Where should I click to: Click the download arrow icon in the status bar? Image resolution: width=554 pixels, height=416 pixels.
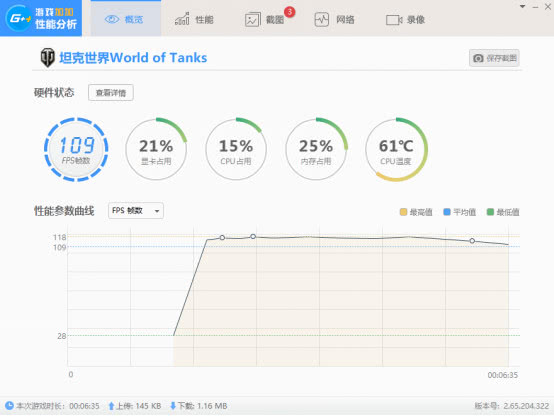(173, 406)
